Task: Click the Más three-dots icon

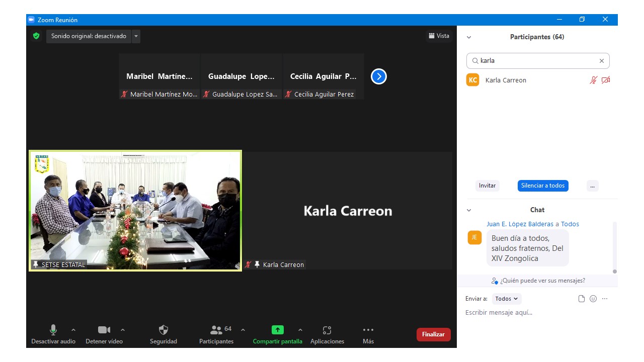Action: (368, 330)
